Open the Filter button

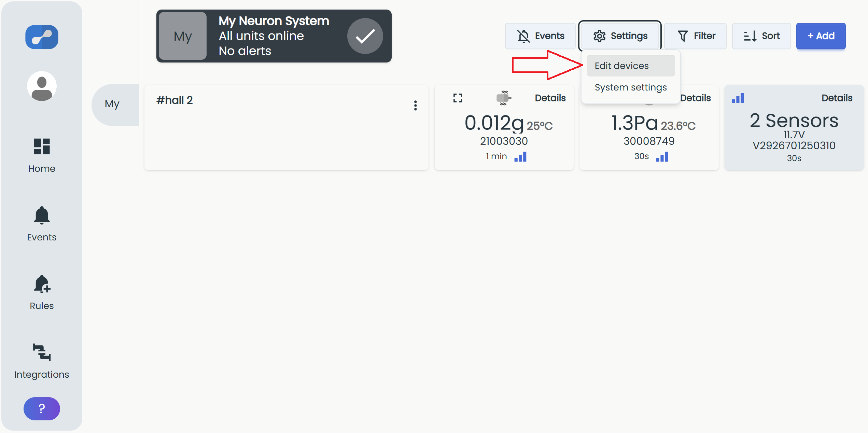coord(696,36)
